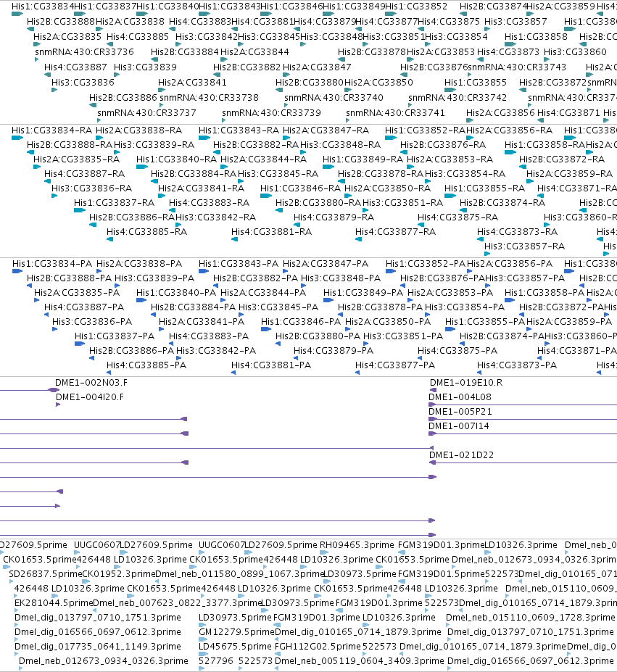Image resolution: width=617 pixels, height=672 pixels.
Task: Select His4:CG33885-PA protein label
Action: 146,365
